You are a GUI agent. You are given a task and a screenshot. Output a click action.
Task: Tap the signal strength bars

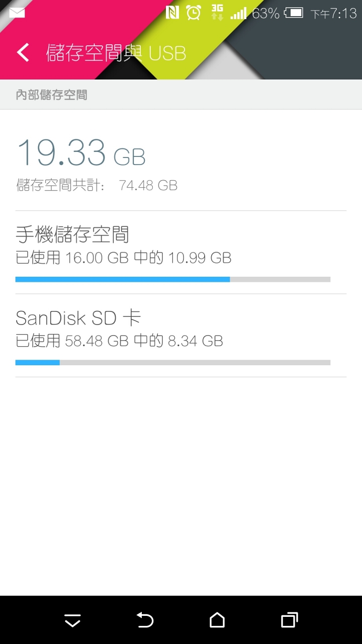[x=238, y=13]
